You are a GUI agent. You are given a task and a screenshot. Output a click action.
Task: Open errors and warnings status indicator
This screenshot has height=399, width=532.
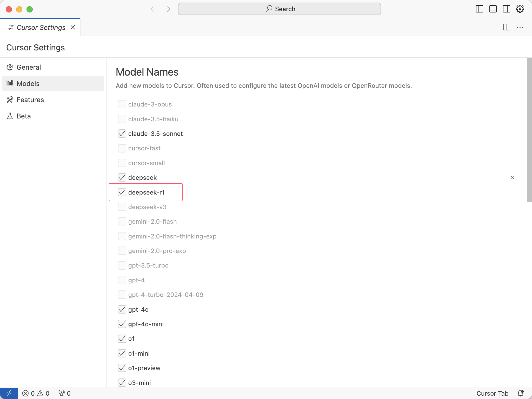click(x=36, y=393)
